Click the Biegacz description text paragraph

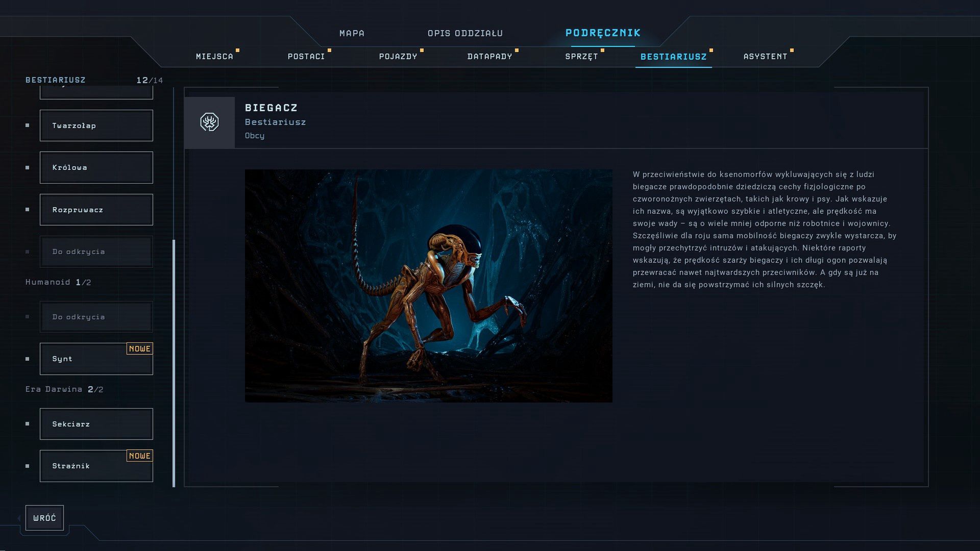pos(765,230)
